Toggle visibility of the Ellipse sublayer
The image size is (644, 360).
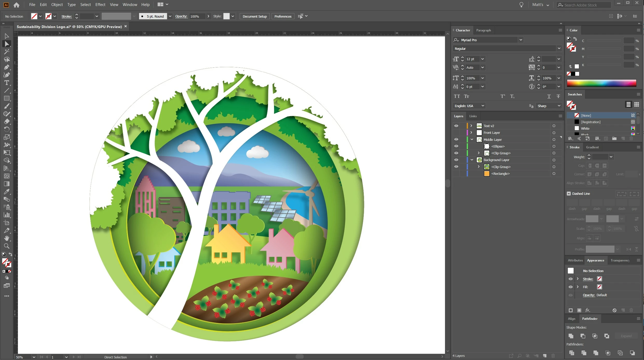[456, 146]
